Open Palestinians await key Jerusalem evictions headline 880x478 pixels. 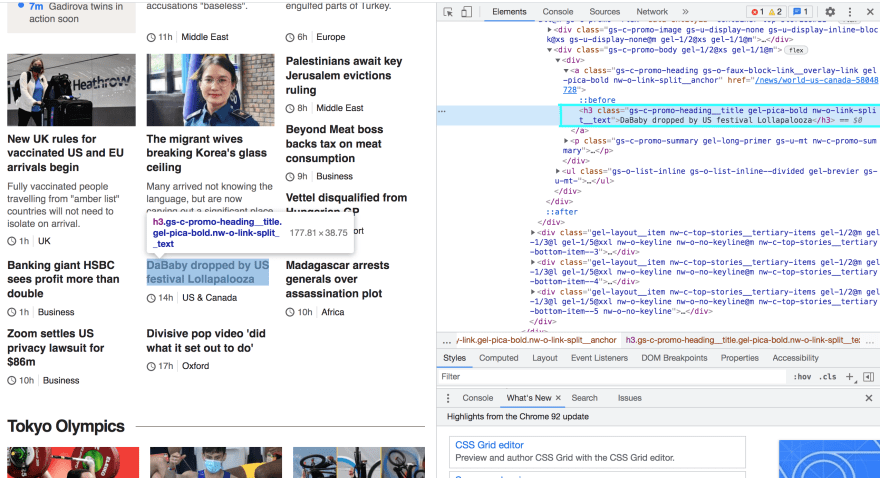[x=344, y=76]
